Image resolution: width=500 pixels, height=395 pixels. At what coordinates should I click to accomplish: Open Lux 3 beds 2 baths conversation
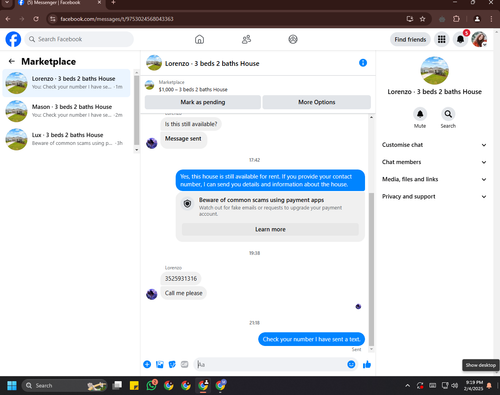66,139
